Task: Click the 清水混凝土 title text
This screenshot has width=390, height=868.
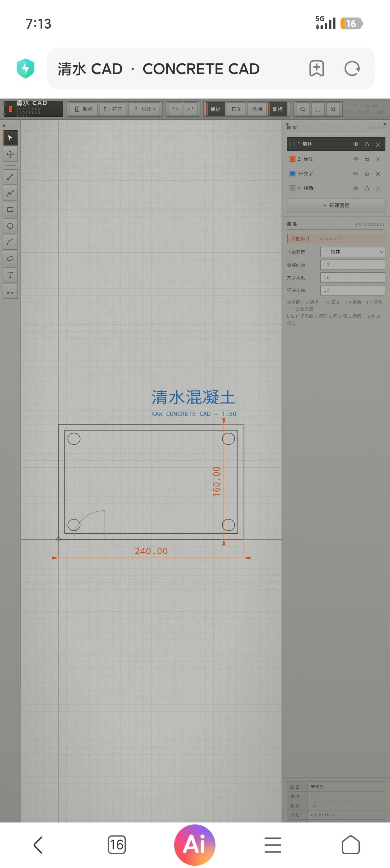Action: pos(193,397)
